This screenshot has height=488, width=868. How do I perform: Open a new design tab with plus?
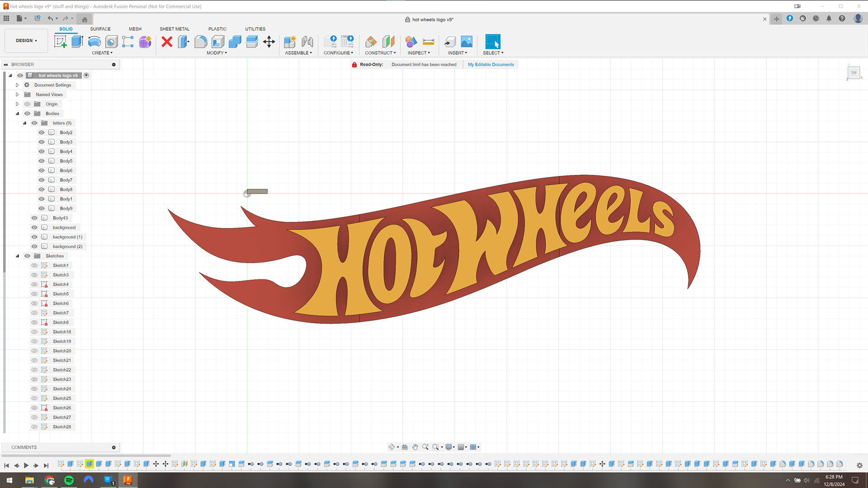(776, 19)
